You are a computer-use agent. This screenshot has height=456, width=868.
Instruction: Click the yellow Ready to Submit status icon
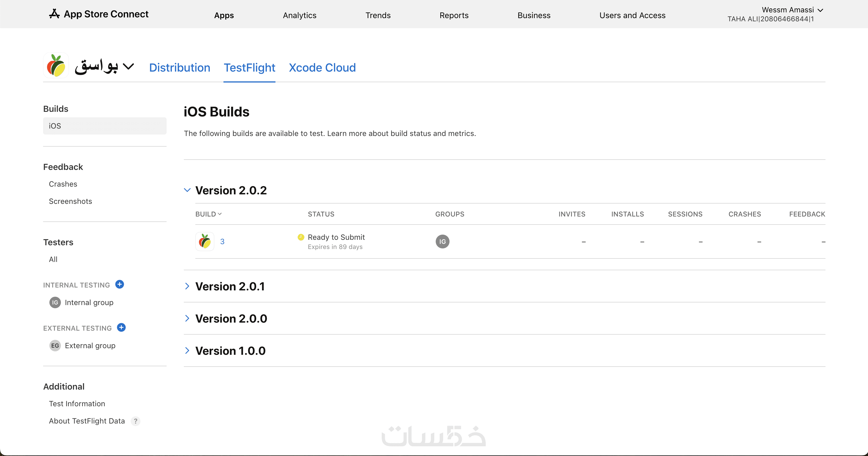[300, 237]
